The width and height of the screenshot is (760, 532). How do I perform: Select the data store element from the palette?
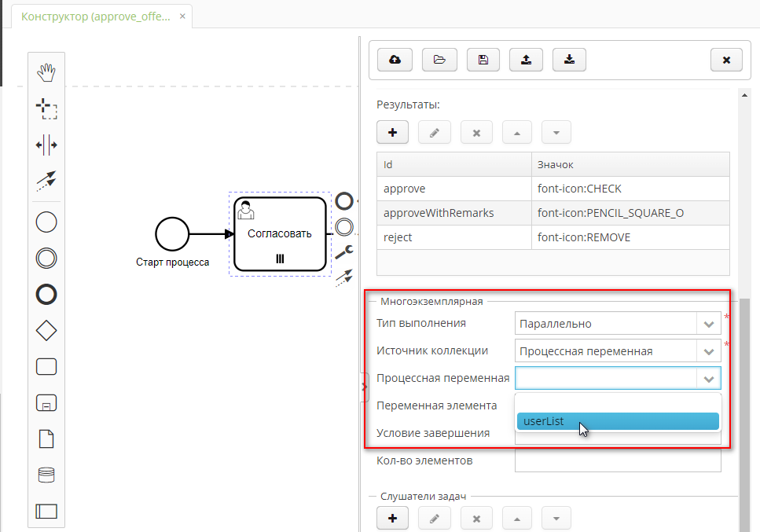[46, 474]
